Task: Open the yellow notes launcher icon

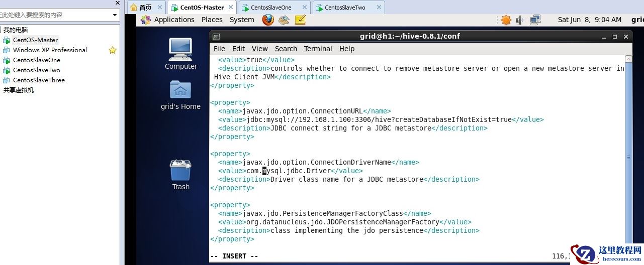Action: [x=300, y=20]
